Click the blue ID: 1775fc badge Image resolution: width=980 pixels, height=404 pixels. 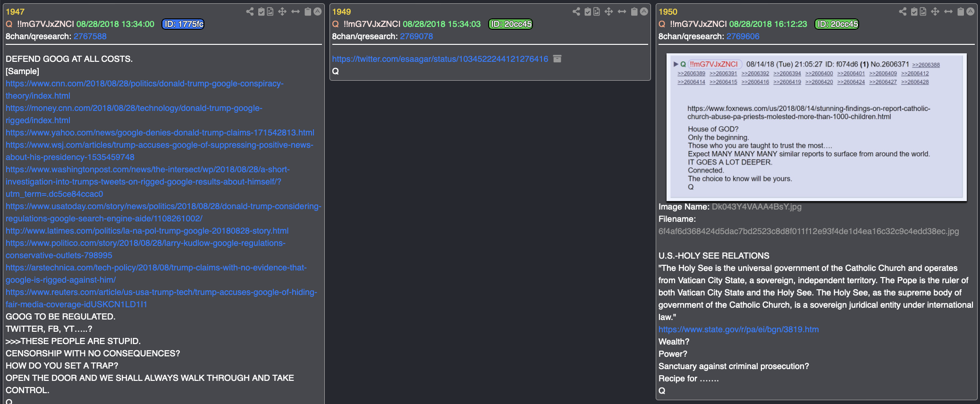click(183, 24)
